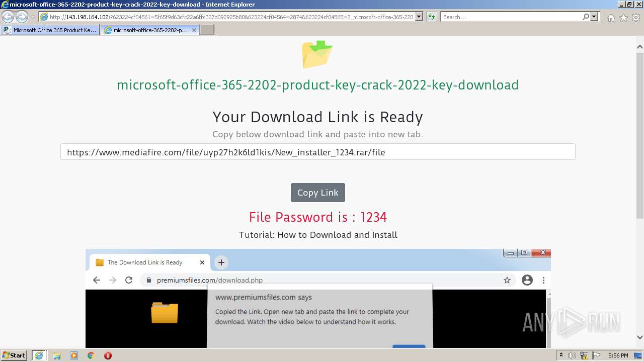Viewport: 644px width, 362px height.
Task: Click the tutorial video thumbnail image
Action: [x=318, y=298]
